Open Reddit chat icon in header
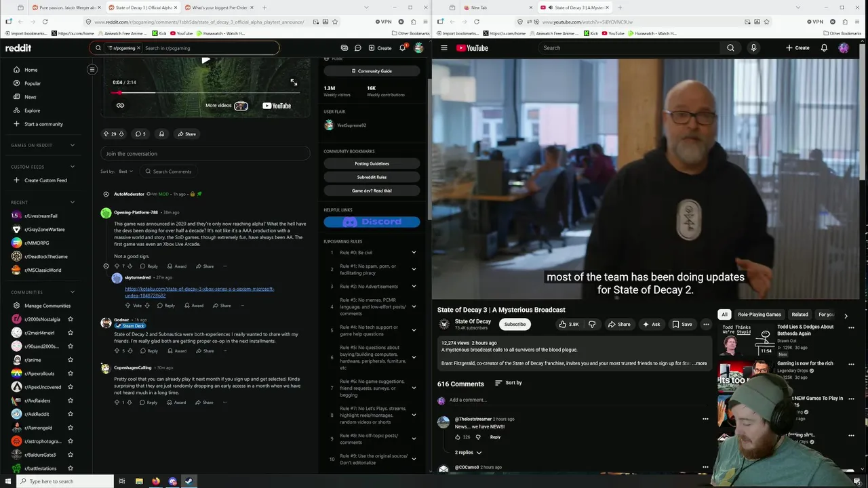The width and height of the screenshot is (868, 488). tap(357, 48)
